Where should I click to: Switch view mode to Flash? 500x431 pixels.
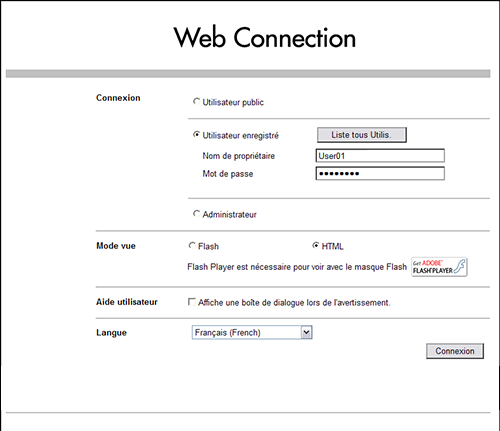coord(192,246)
